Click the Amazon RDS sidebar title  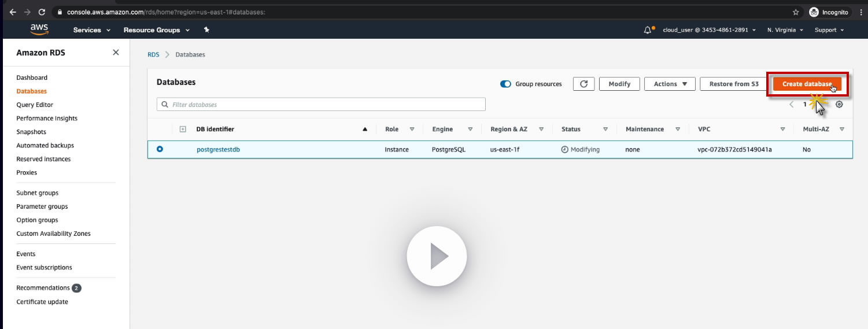pos(40,53)
